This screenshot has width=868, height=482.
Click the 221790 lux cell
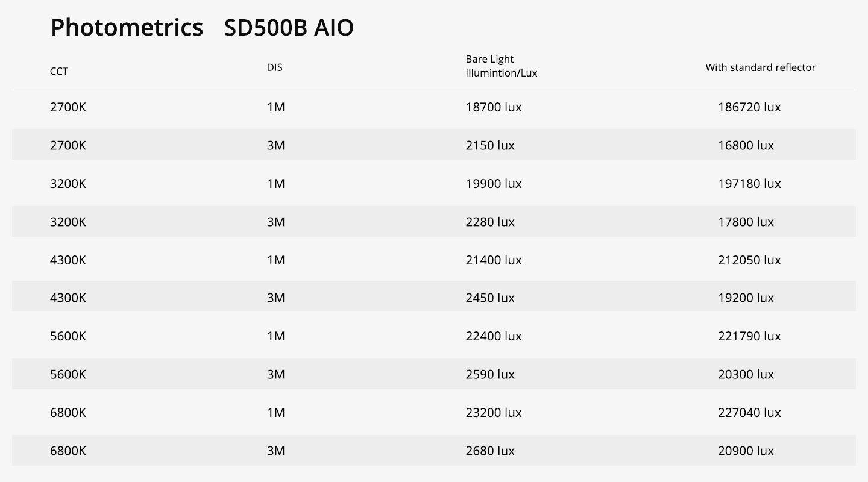749,336
